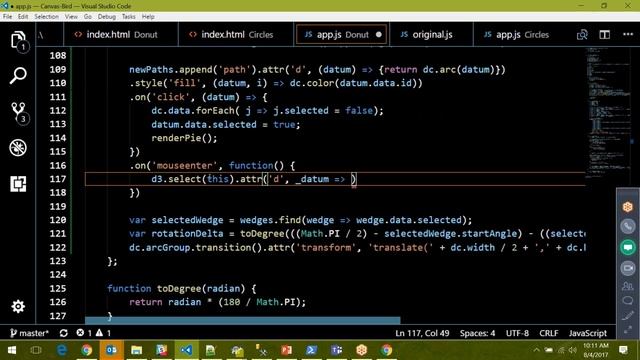Click the horizontal scrollbar in editor
Image resolution: width=640 pixels, height=360 pixels.
[242, 321]
